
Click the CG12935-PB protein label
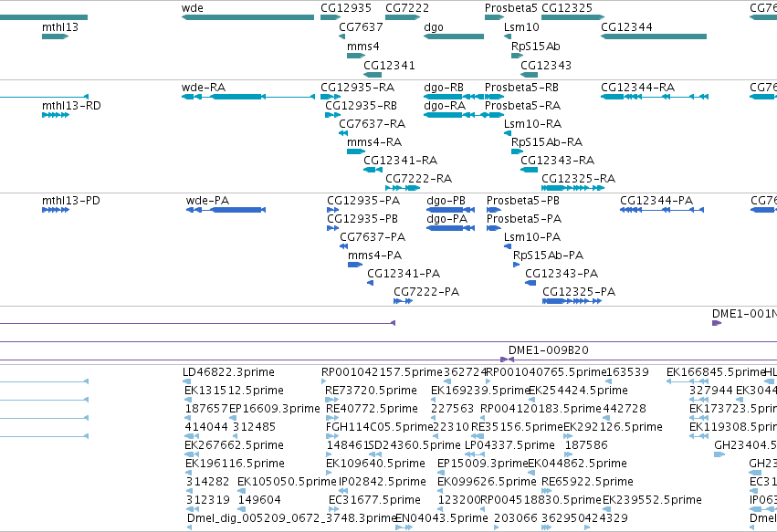(x=362, y=219)
